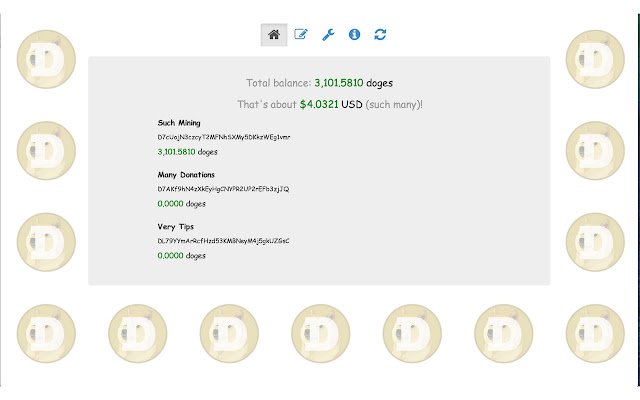
Task: Click the Such Mining address starting D7cU
Action: (224, 137)
